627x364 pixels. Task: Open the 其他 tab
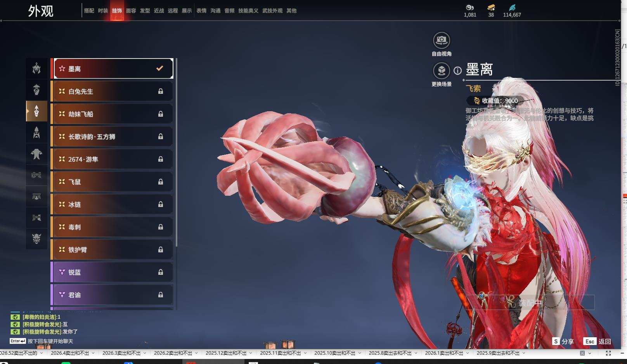click(291, 11)
